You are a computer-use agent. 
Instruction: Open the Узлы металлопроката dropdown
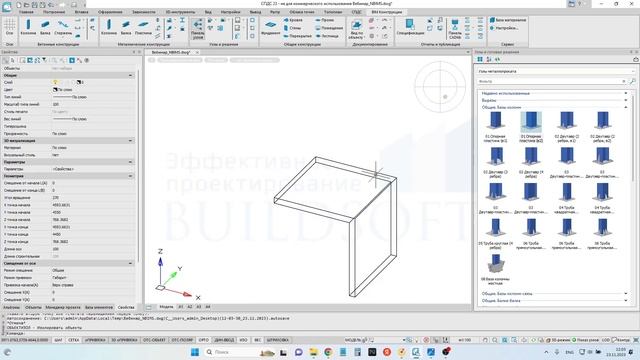[556, 71]
